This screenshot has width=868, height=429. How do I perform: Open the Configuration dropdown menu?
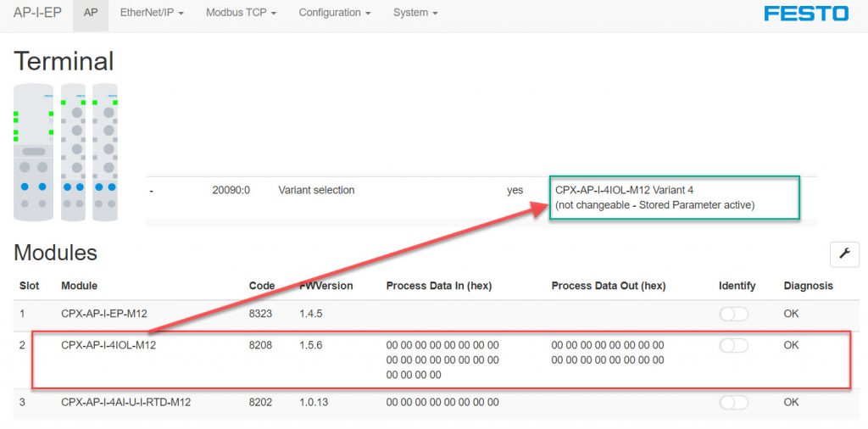pyautogui.click(x=335, y=13)
